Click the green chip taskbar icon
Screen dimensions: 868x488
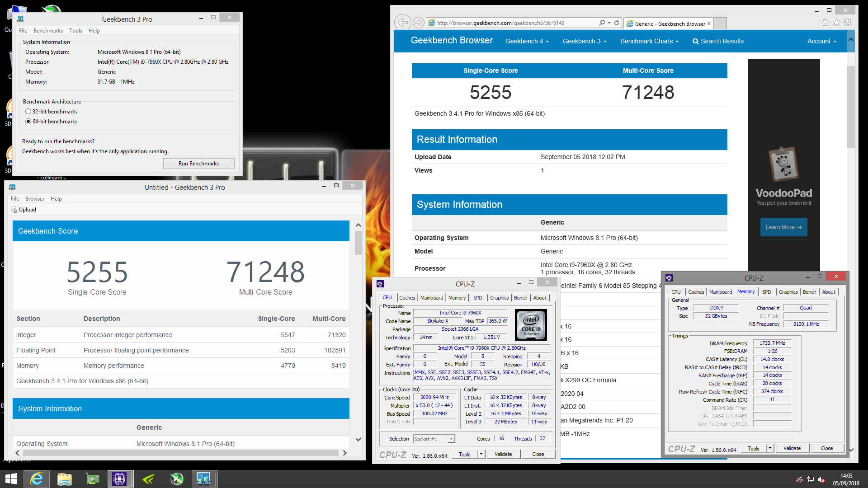[x=92, y=479]
